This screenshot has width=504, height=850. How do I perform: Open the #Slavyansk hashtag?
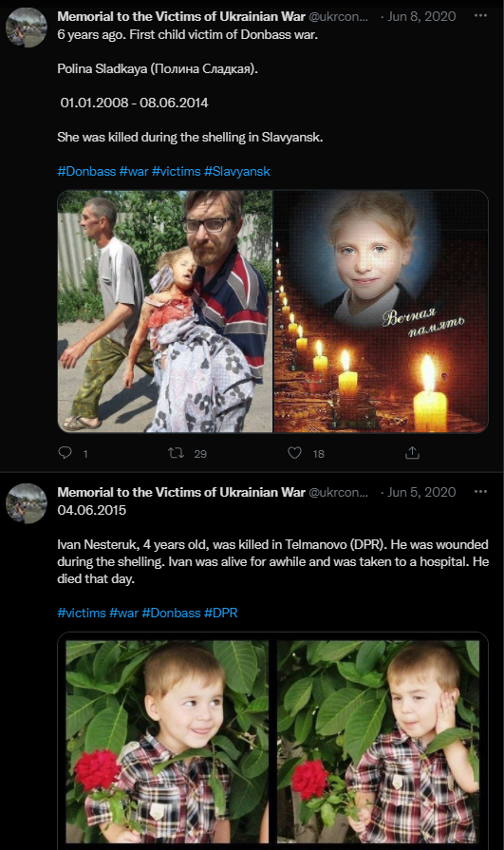tap(237, 171)
